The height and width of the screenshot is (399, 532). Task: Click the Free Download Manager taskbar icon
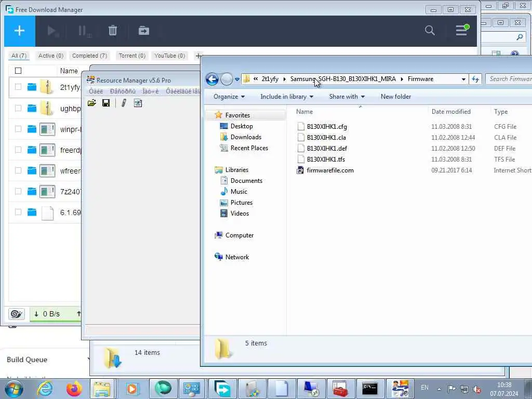click(222, 389)
